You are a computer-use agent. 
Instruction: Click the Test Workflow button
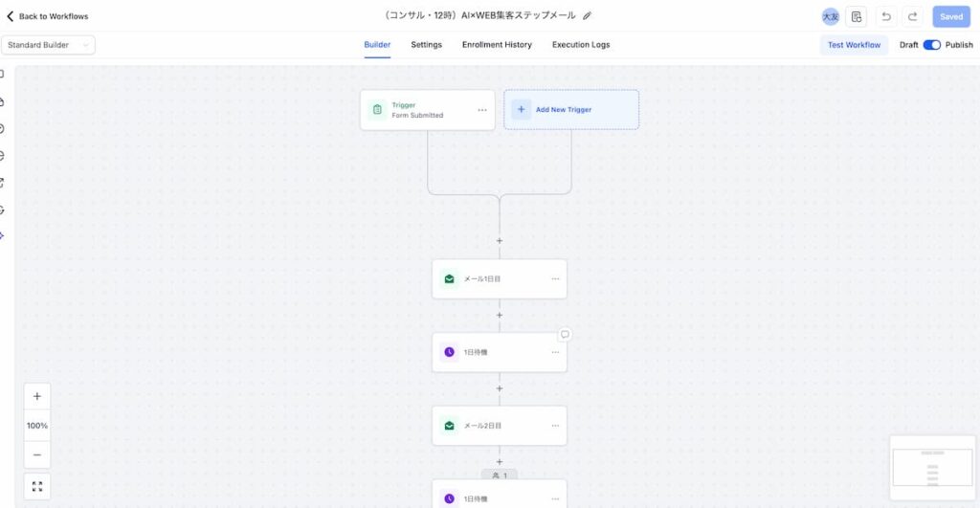(854, 45)
